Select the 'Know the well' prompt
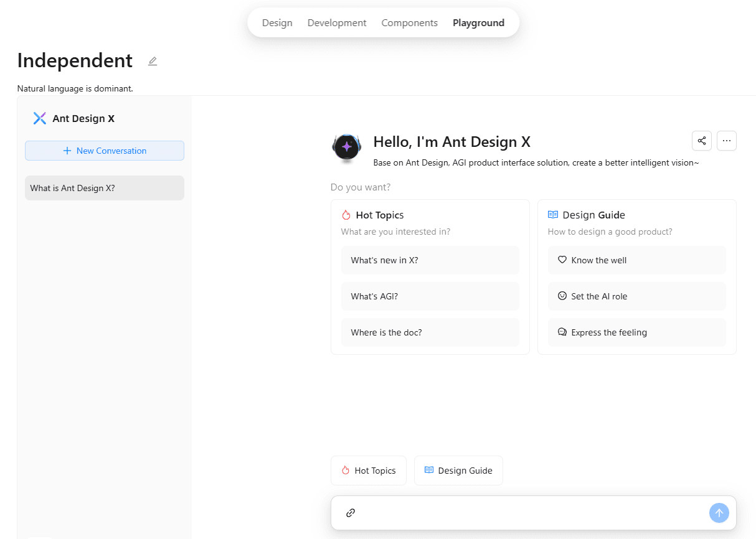 click(637, 260)
